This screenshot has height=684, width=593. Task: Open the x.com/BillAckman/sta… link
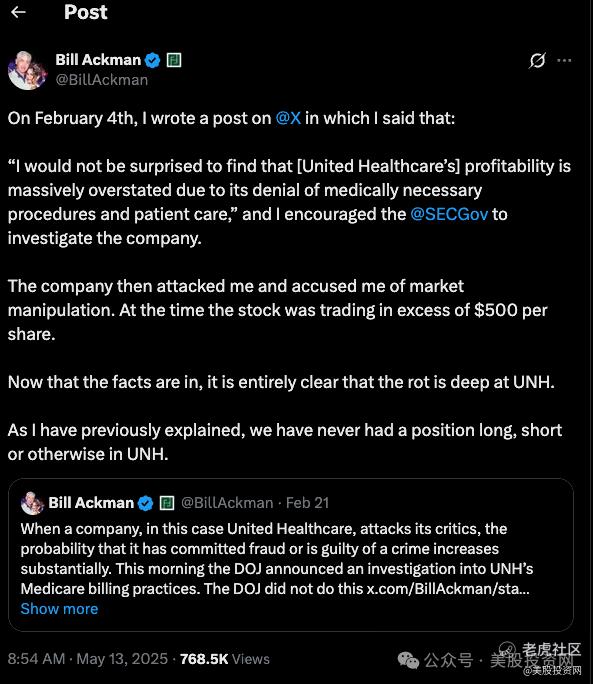[x=448, y=588]
